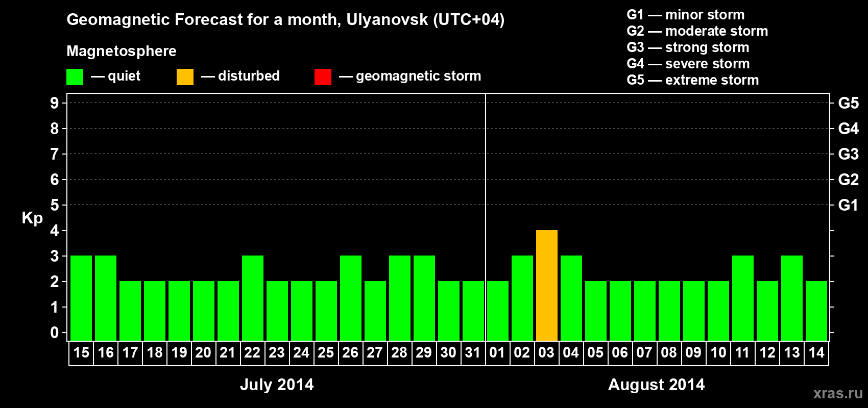Select date label 15 on the axis

[x=81, y=353]
